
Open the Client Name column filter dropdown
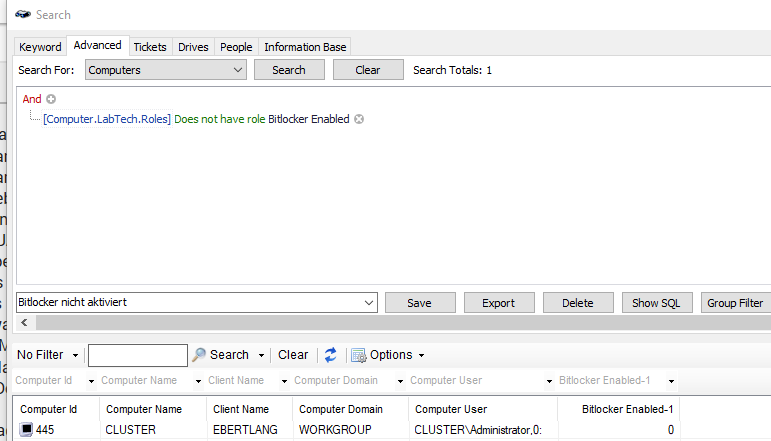[284, 381]
